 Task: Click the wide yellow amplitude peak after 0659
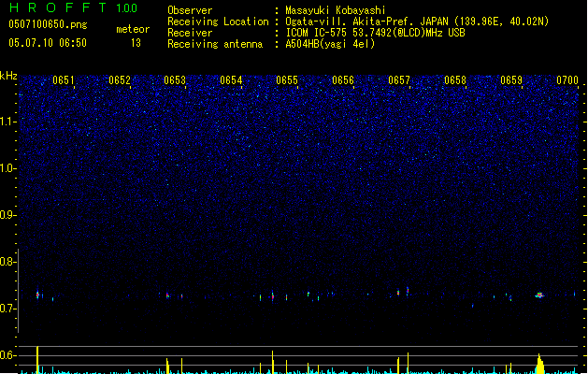point(539,364)
